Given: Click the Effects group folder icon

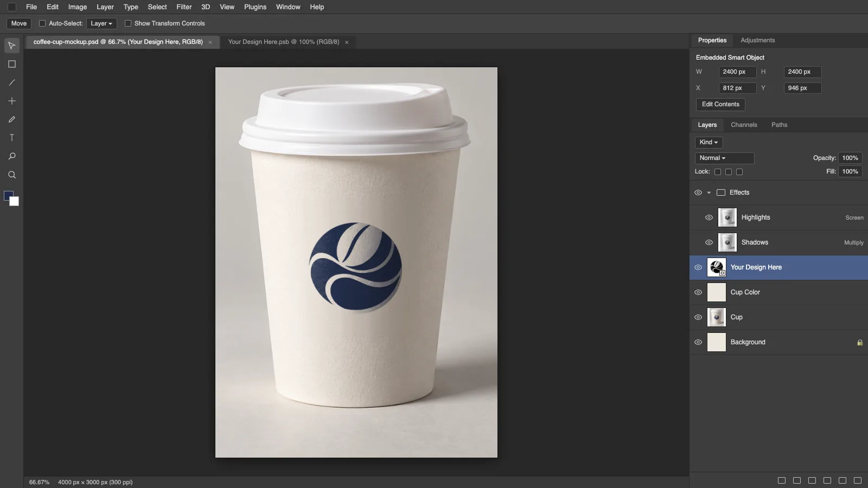Looking at the screenshot, I should [721, 192].
